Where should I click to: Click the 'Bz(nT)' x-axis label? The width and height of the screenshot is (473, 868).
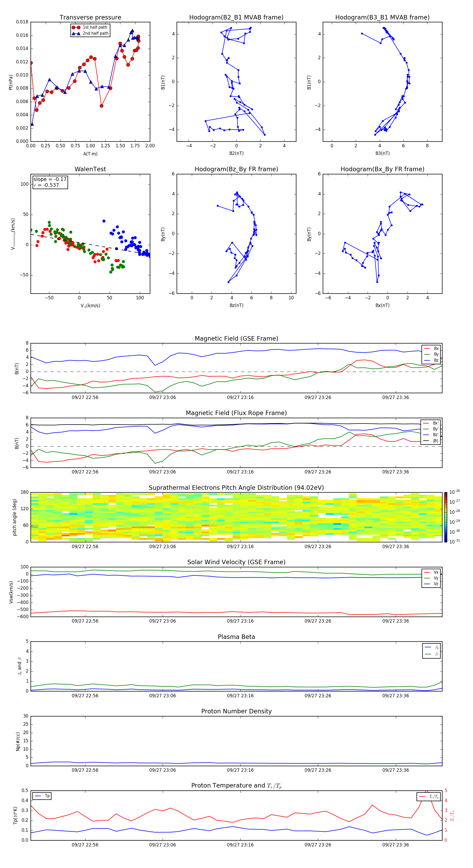pos(236,305)
